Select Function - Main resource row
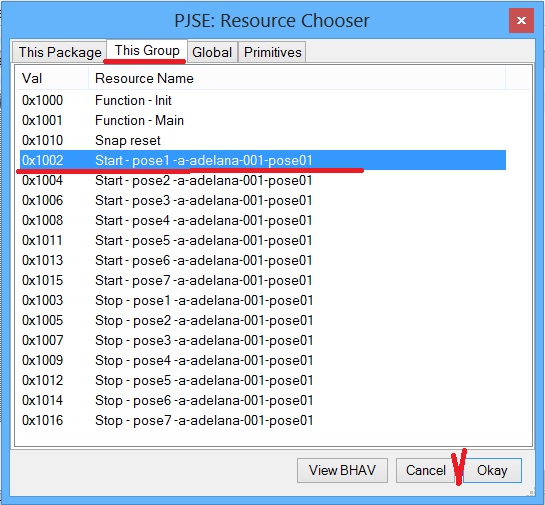Viewport: 545px width, 505px height. tap(262, 120)
